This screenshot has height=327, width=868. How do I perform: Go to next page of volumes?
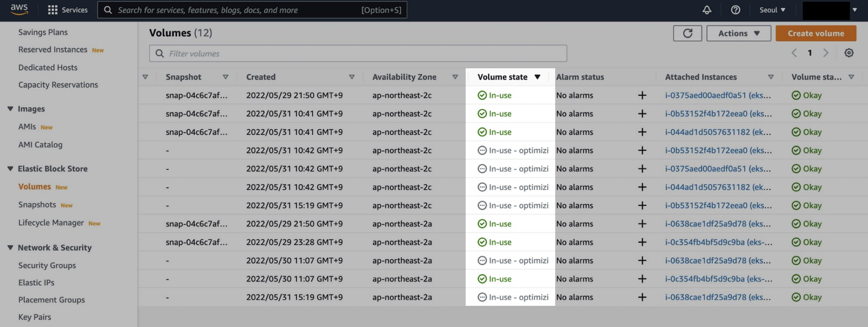[x=825, y=53]
